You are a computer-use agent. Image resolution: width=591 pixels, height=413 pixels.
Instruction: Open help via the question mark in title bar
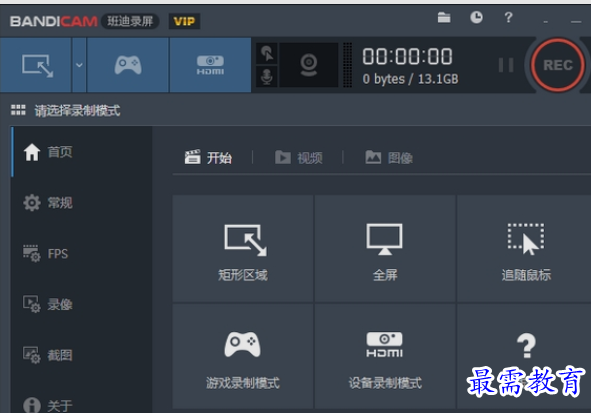coord(508,17)
